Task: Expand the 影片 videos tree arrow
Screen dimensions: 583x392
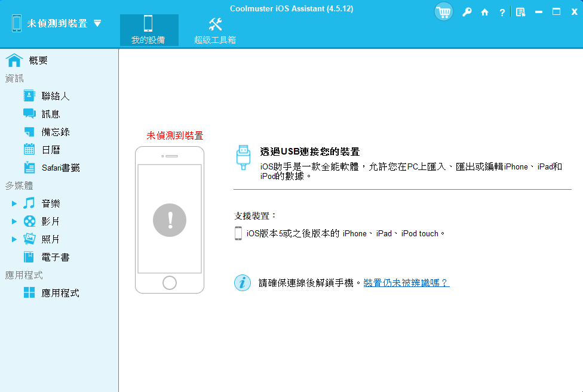Action: click(14, 221)
